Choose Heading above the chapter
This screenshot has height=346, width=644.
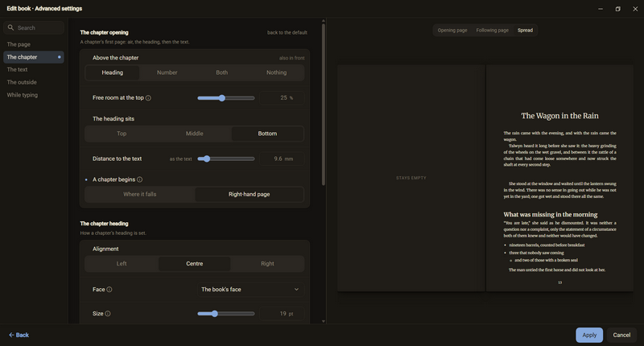point(112,72)
